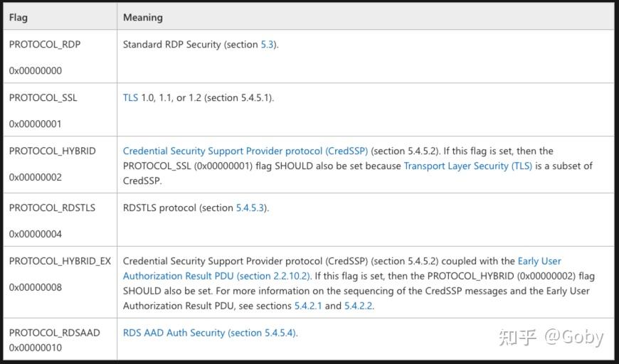
Task: Open the section 5.4.2.2 link
Action: click(x=358, y=306)
